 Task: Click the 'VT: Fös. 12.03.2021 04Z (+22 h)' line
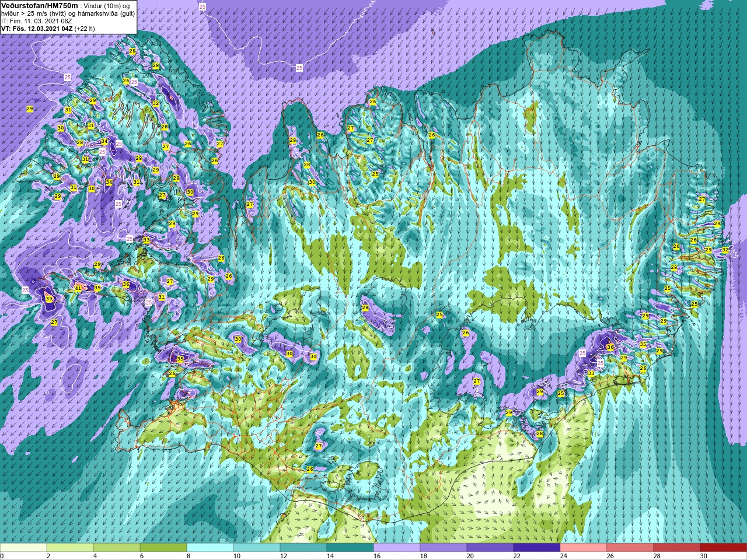(48, 28)
